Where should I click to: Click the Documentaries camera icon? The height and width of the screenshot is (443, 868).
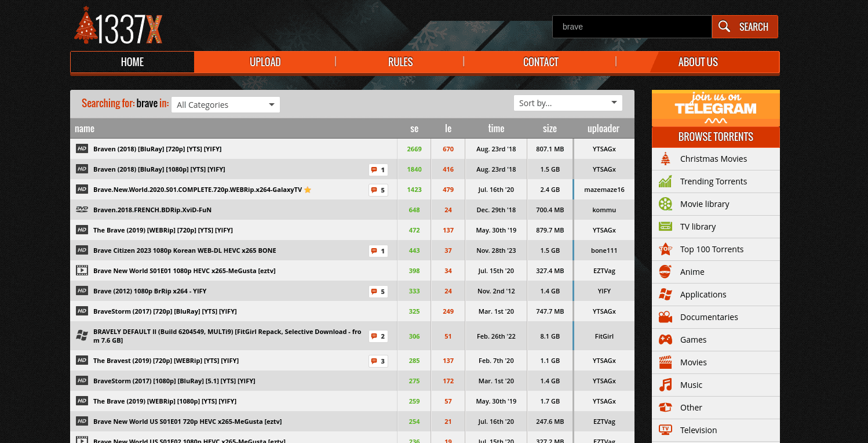coord(665,317)
